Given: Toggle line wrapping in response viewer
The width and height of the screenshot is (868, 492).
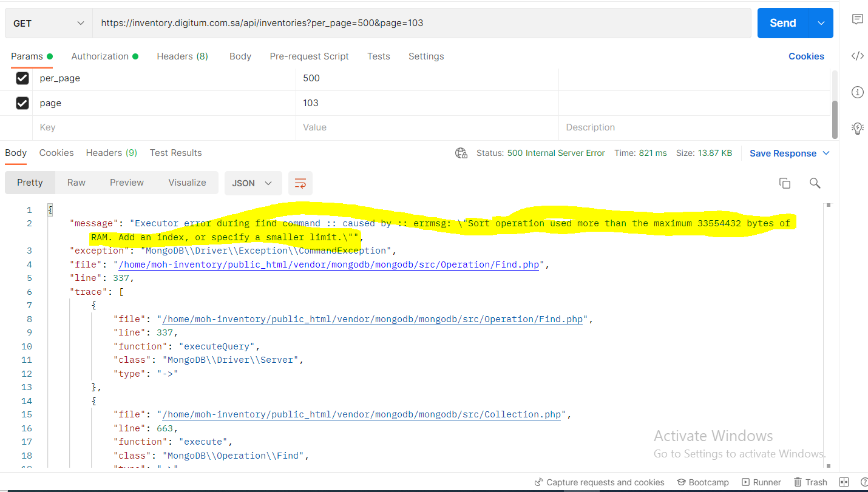Looking at the screenshot, I should tap(300, 183).
